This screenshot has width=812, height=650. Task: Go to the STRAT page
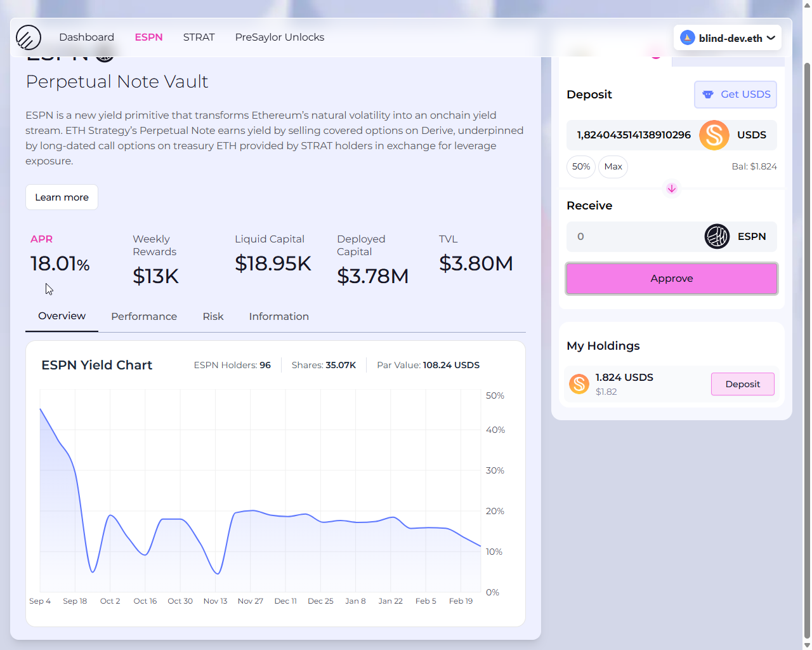pyautogui.click(x=199, y=37)
